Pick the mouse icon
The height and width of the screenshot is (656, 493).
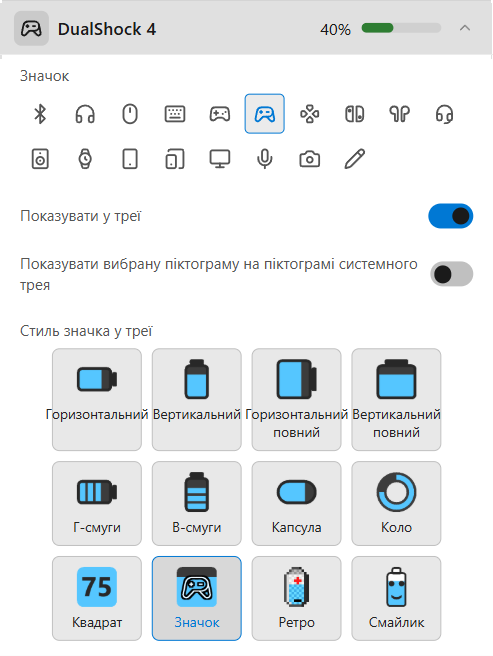pyautogui.click(x=130, y=114)
